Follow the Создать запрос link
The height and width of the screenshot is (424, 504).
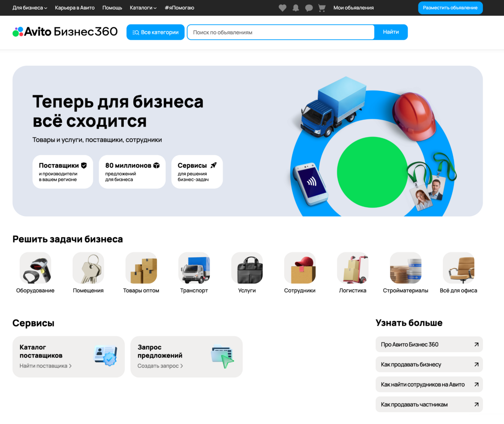160,366
